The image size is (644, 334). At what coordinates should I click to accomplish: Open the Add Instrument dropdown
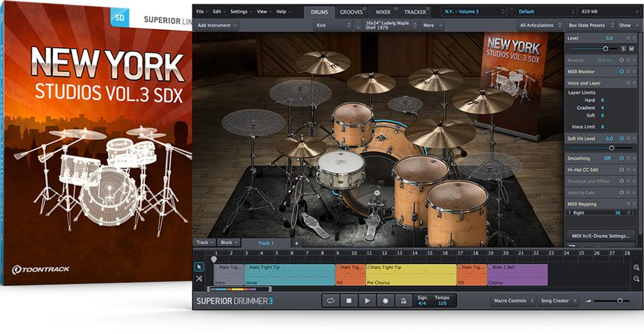217,25
